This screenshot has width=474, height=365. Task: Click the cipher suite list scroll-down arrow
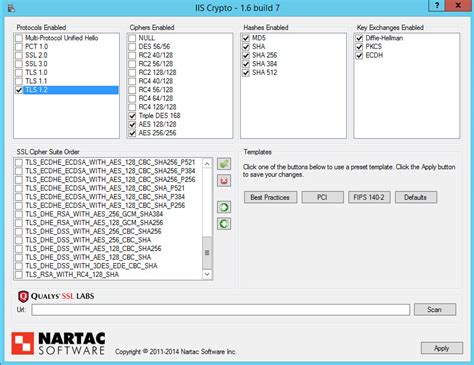[x=207, y=274]
